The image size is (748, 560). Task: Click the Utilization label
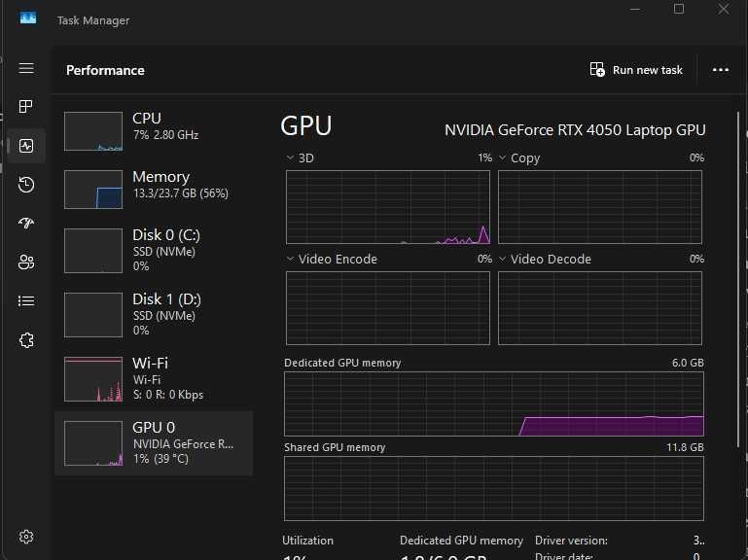pos(307,541)
